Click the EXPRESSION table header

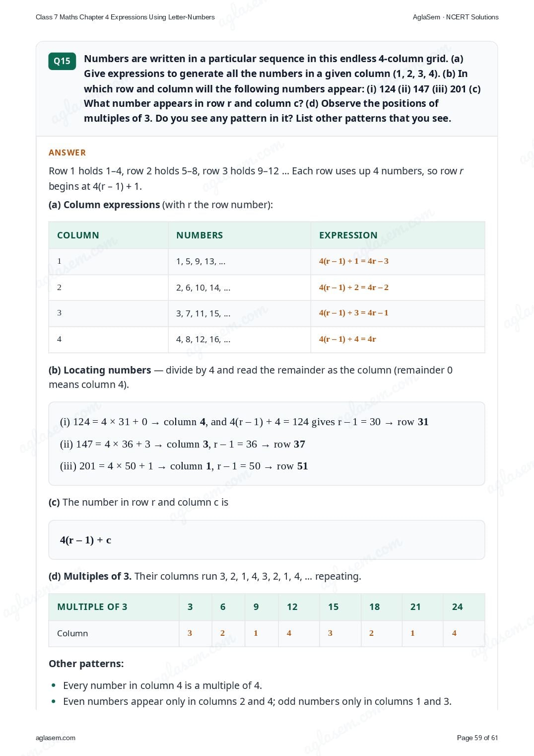point(348,235)
